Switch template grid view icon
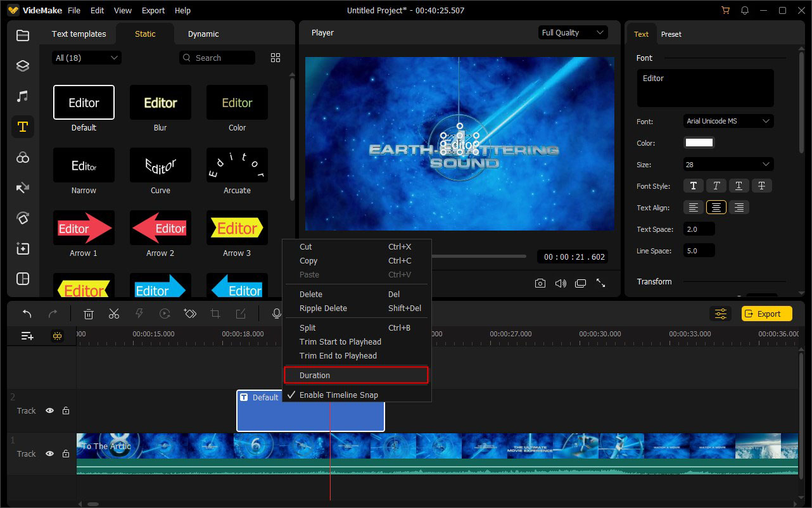 (276, 58)
